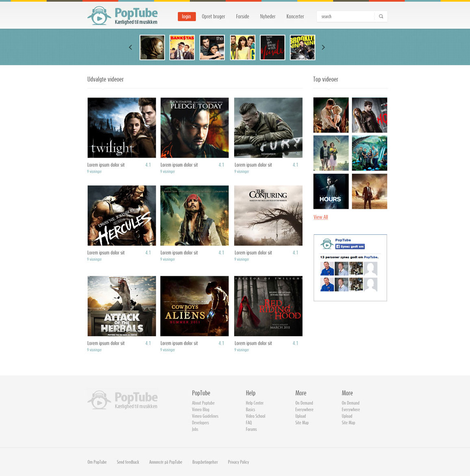Screen dimensions: 470x476
Task: Click the 4.1 rating under Cowboys & Aliens
Action: point(221,343)
